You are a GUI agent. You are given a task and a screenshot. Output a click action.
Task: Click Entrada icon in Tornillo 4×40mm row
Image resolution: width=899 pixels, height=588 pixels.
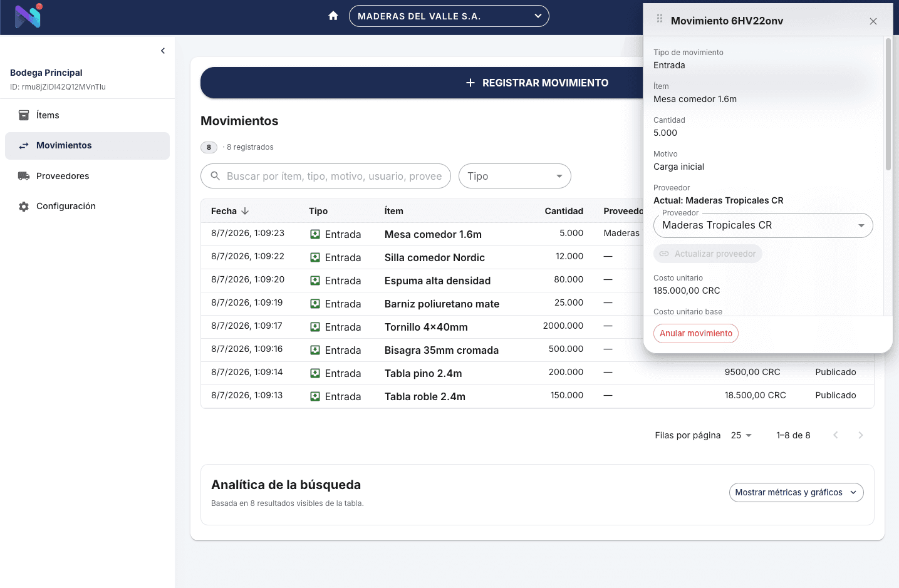pos(315,327)
